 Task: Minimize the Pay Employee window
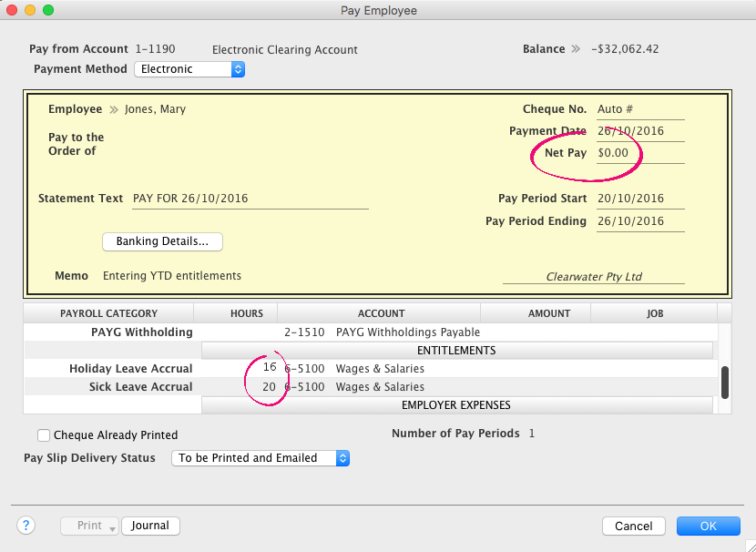click(x=30, y=10)
